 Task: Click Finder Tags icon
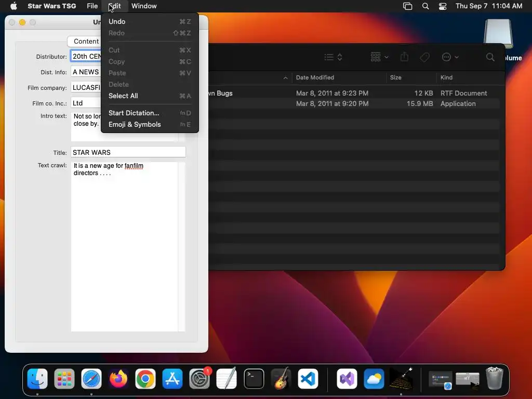click(424, 57)
